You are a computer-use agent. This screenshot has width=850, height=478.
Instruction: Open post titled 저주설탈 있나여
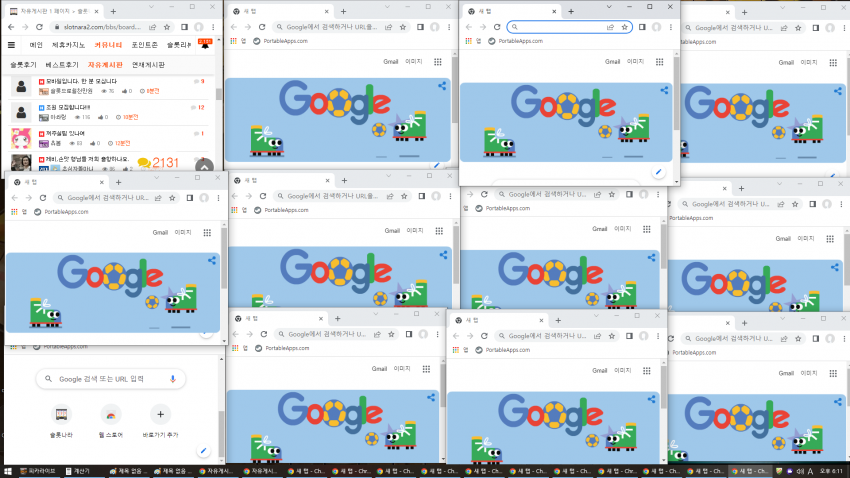pyautogui.click(x=65, y=133)
